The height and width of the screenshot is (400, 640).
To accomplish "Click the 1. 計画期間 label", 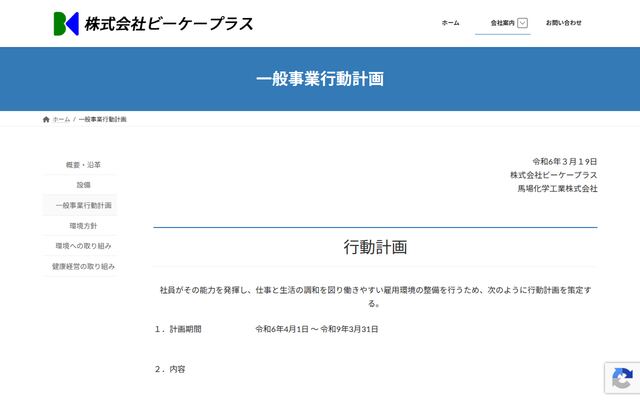I will (x=178, y=329).
